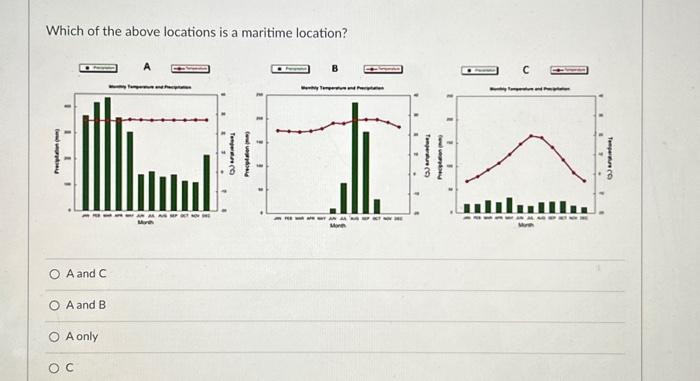
Task: Click the "Temperature (°C)" axis label on chart C
Action: point(610,159)
